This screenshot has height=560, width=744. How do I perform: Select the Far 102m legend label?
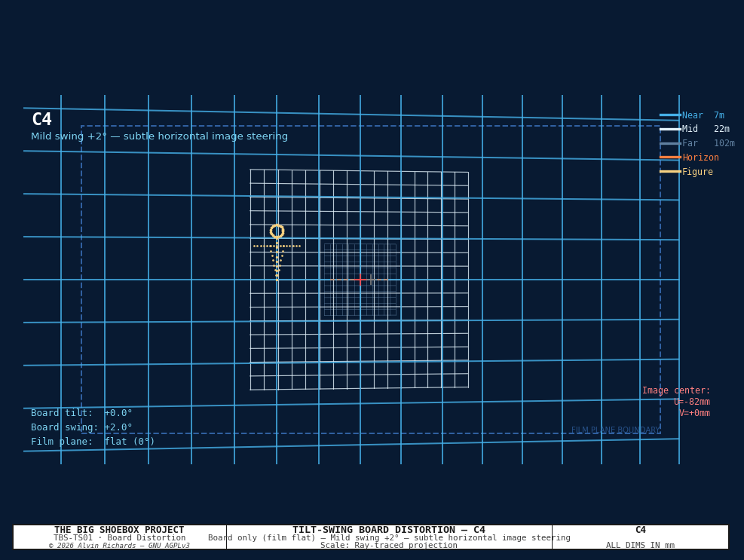point(709,143)
